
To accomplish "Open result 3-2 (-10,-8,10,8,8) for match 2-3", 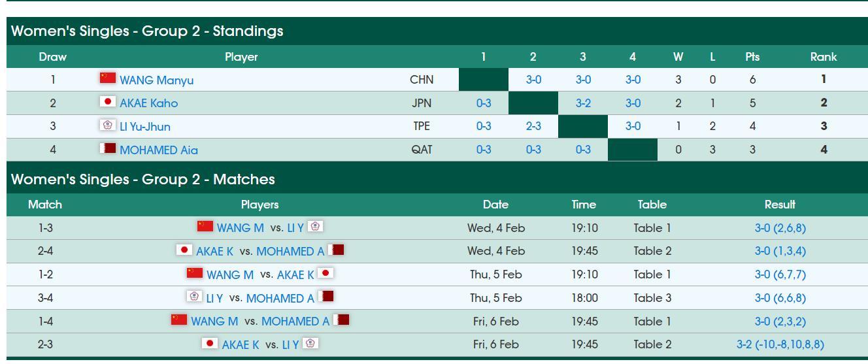I will tap(780, 344).
